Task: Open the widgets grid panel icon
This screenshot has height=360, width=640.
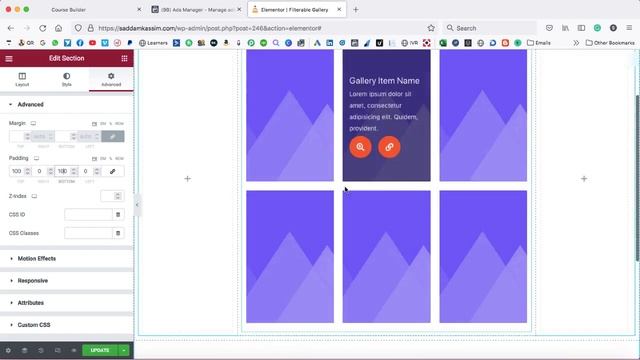Action: [x=124, y=58]
